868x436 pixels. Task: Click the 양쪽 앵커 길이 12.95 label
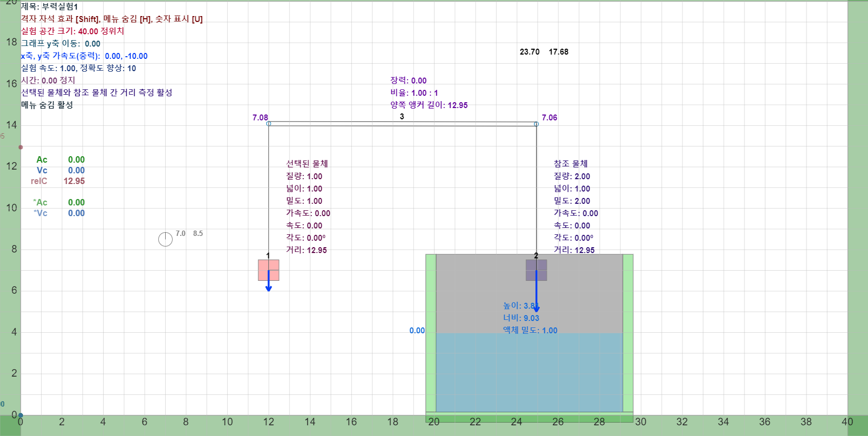(429, 105)
